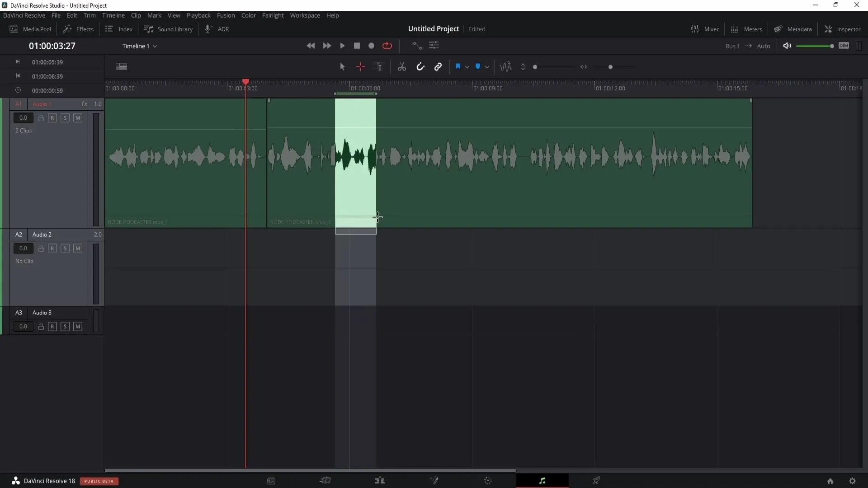Show the Meters panel
This screenshot has height=488, width=868.
[746, 29]
